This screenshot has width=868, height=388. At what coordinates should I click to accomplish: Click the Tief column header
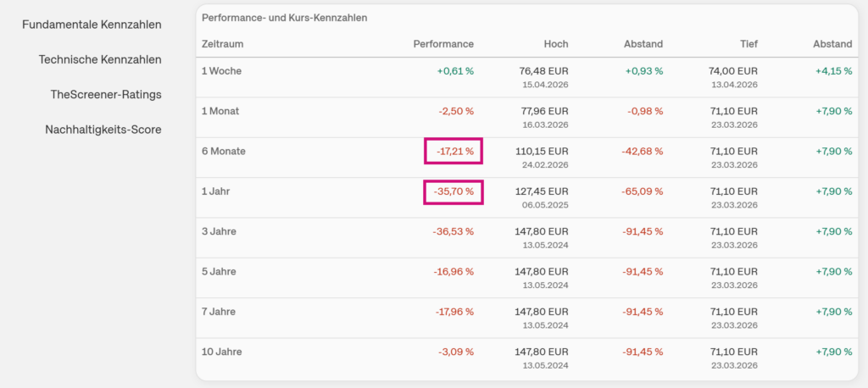pos(748,44)
